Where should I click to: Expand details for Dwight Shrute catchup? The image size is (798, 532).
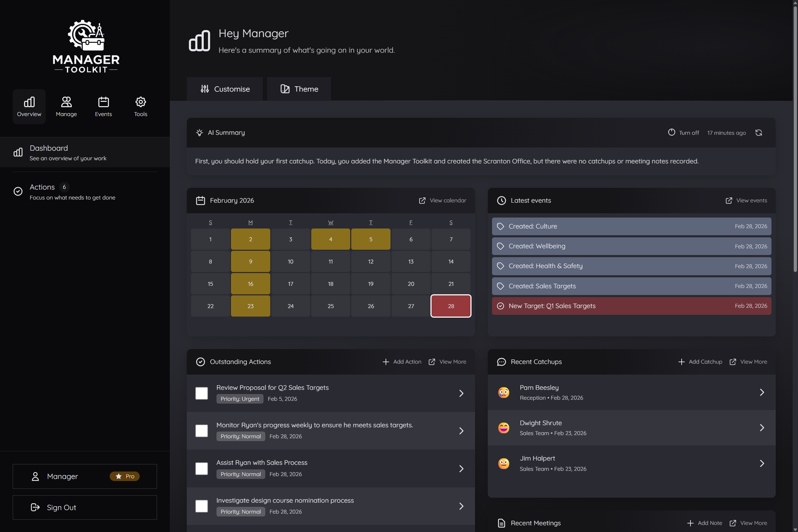(762, 428)
